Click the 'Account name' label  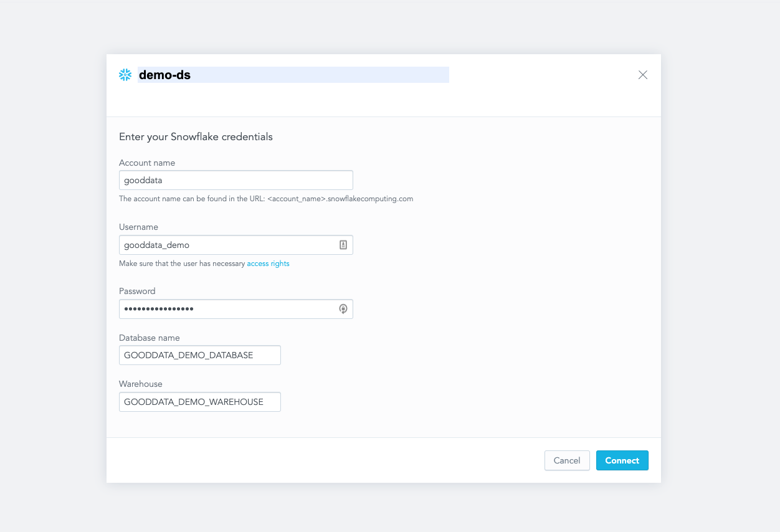(x=147, y=163)
